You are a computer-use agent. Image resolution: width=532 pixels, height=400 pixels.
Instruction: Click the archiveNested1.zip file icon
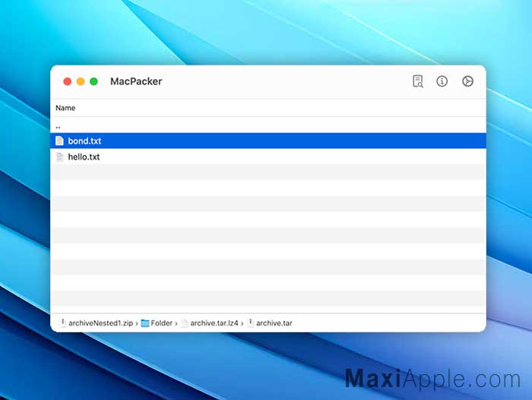point(63,323)
